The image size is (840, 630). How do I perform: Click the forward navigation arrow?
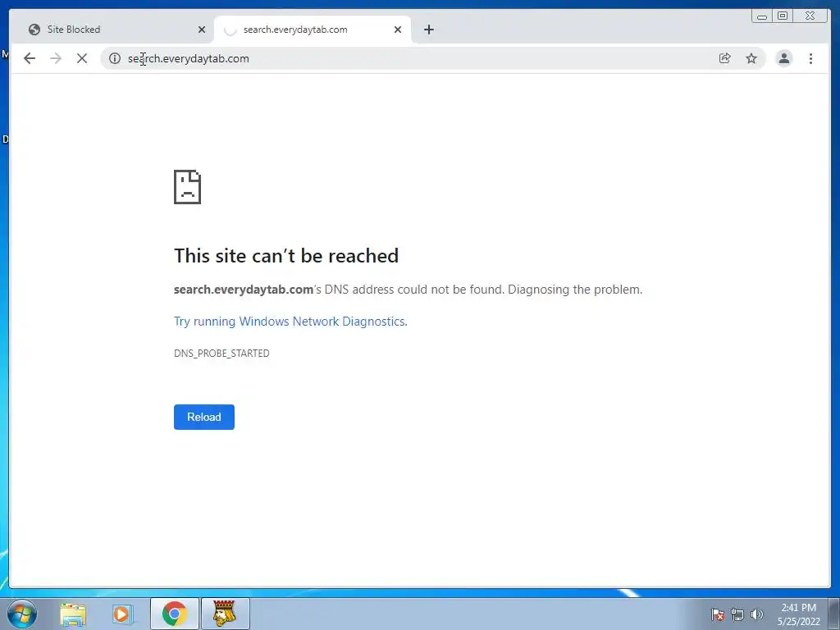tap(56, 58)
